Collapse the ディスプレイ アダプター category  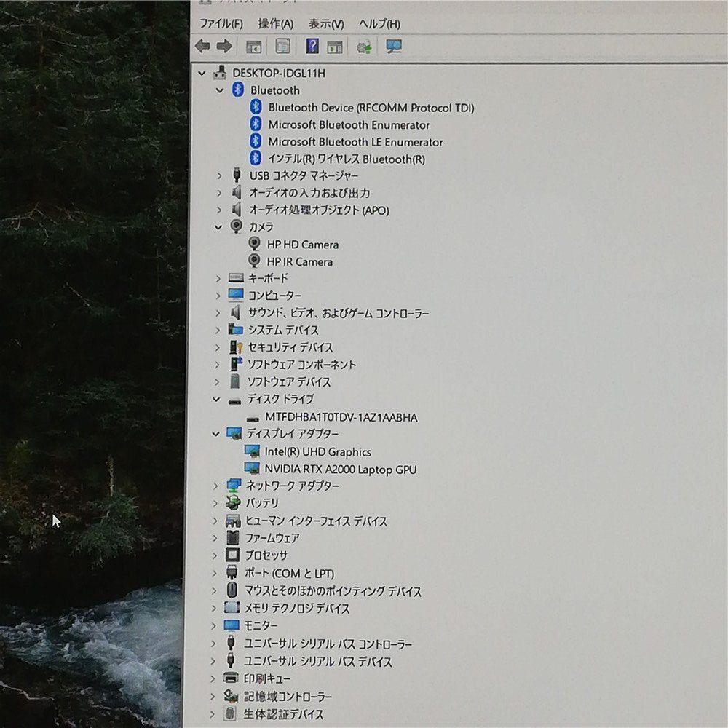pos(215,434)
